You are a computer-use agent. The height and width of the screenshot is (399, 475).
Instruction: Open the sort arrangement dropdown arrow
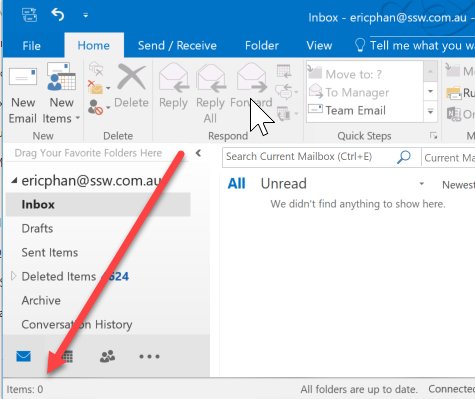coord(421,184)
